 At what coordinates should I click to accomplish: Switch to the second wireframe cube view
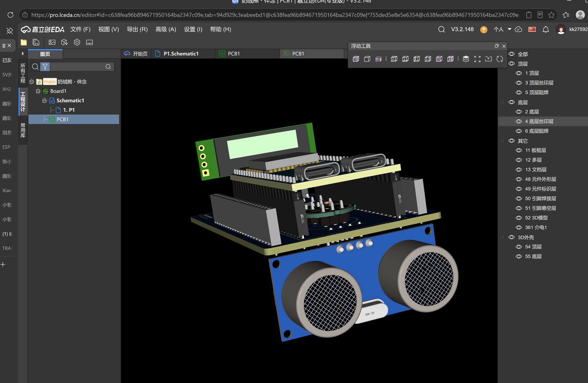(x=405, y=59)
